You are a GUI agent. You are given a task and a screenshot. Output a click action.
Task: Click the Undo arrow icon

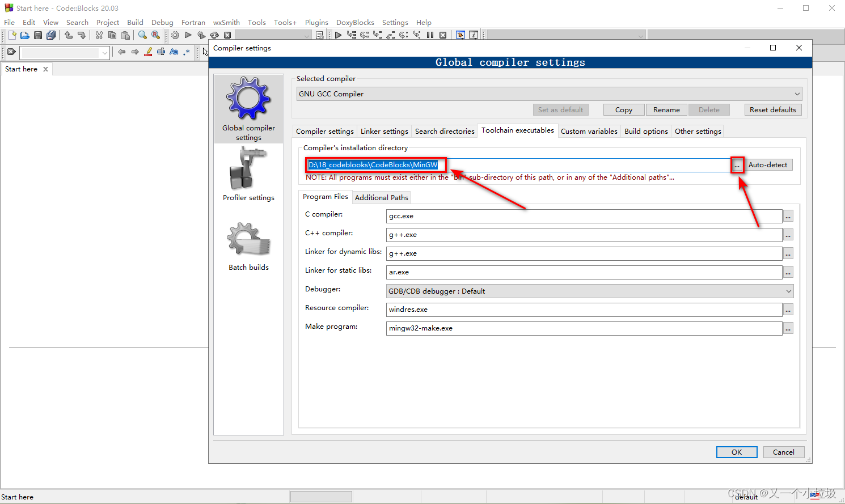(x=69, y=35)
